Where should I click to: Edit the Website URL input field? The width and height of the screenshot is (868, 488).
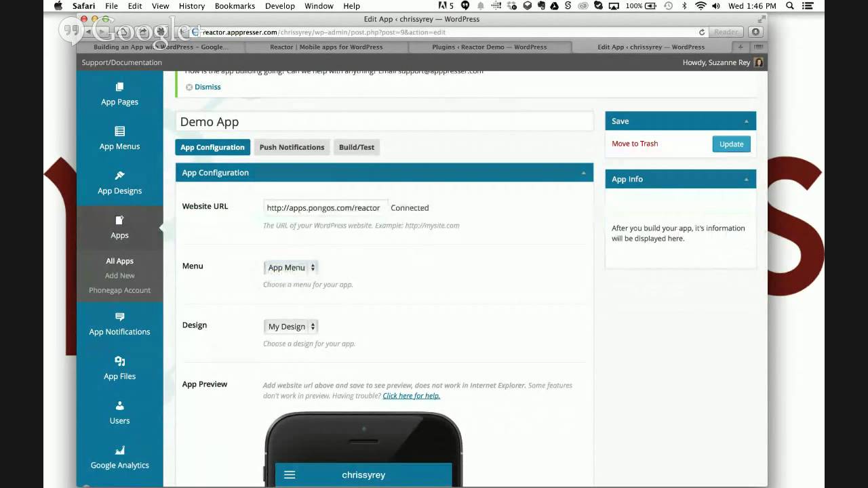(x=325, y=207)
